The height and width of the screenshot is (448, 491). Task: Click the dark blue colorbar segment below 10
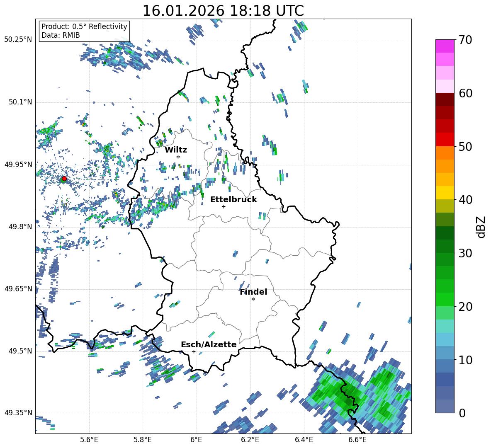coord(445,379)
